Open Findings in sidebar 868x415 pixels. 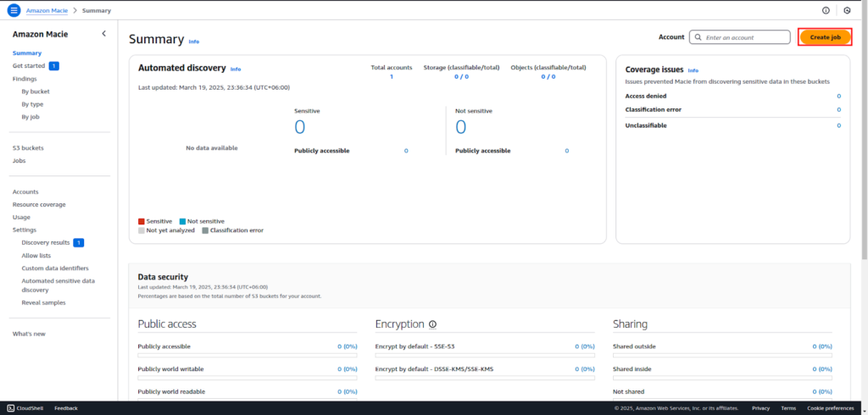point(25,79)
